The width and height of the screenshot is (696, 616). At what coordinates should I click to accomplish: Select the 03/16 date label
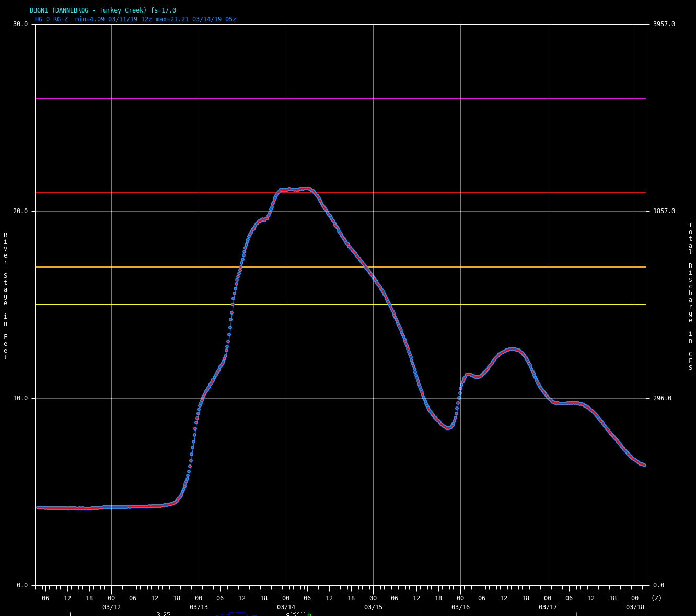(460, 607)
